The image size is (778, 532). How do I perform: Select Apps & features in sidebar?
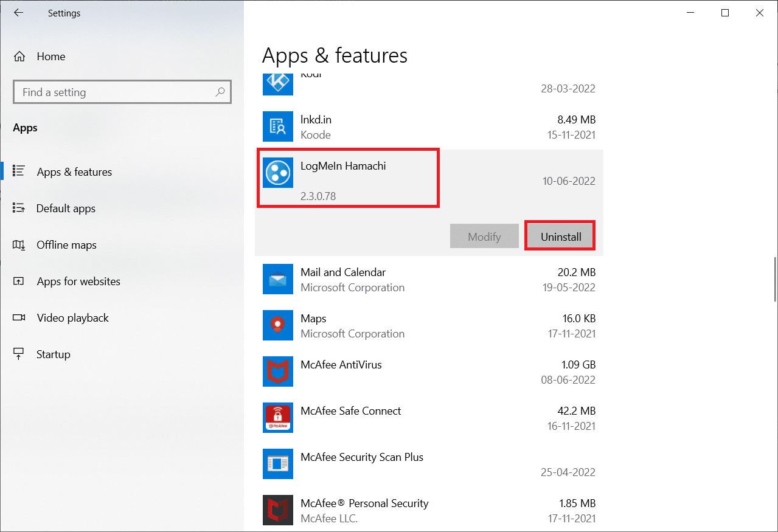pyautogui.click(x=74, y=172)
